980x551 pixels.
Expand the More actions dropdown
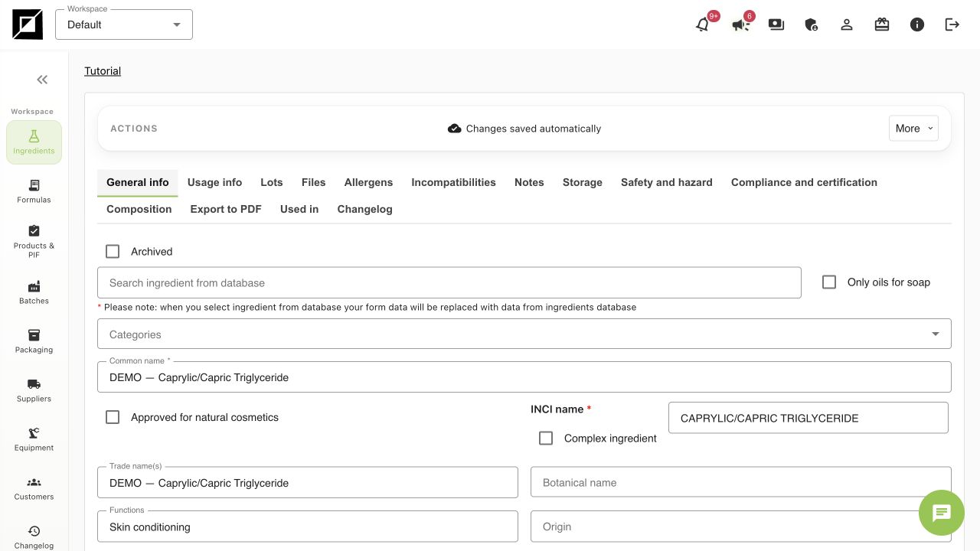pos(913,129)
